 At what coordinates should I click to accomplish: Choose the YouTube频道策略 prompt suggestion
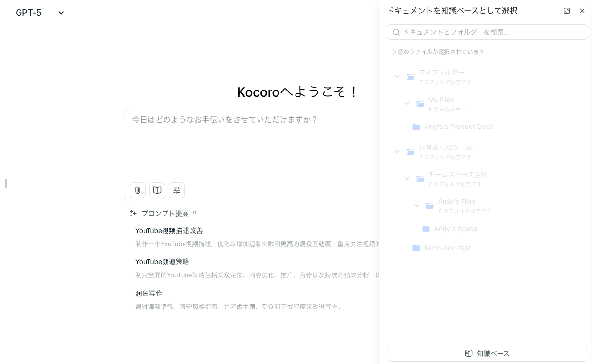point(162,262)
